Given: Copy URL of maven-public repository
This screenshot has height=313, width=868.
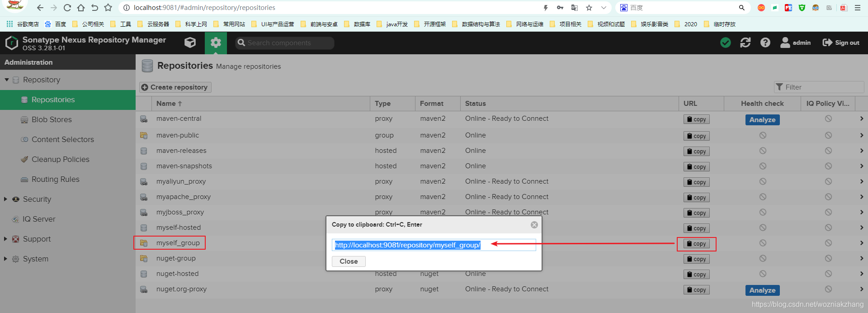Looking at the screenshot, I should point(696,136).
